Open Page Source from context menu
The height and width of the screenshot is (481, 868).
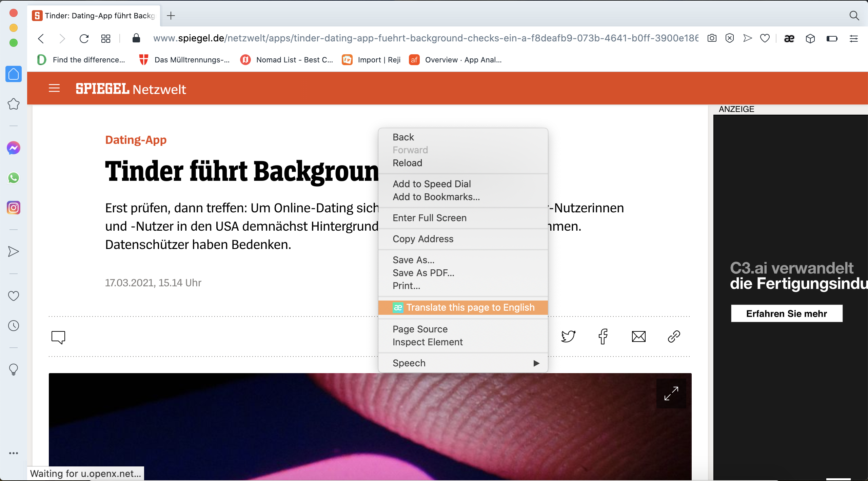pos(463,329)
